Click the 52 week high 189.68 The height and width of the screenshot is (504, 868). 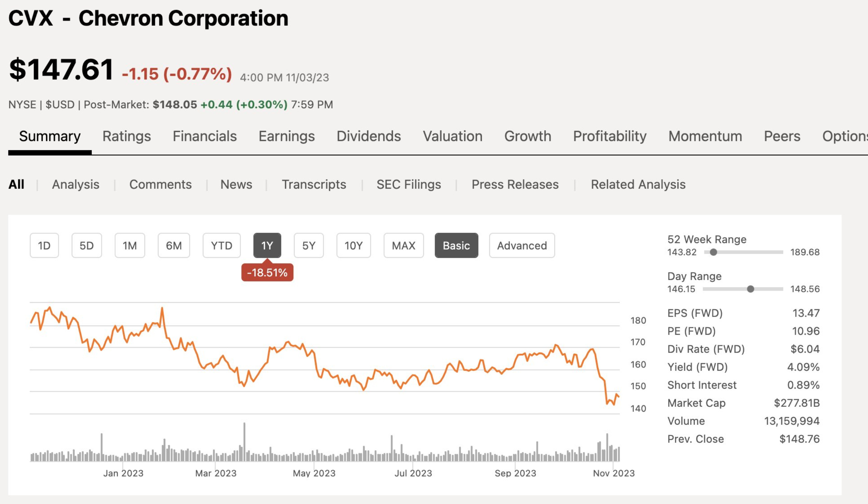(805, 252)
